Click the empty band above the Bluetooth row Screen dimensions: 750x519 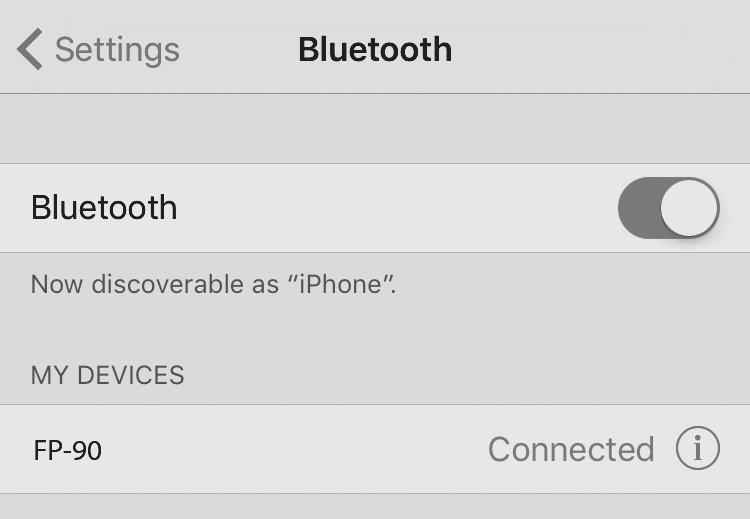[375, 129]
